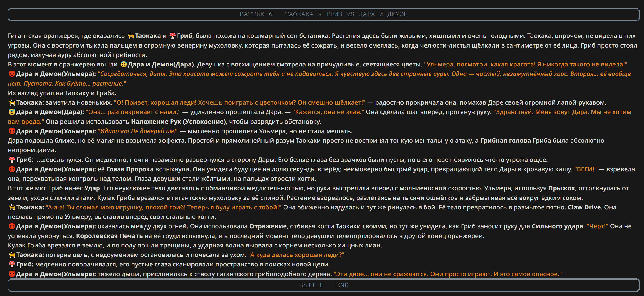Click mushroom emoji on '...шевельнулся' line
The image size is (644, 296).
pos(12,160)
